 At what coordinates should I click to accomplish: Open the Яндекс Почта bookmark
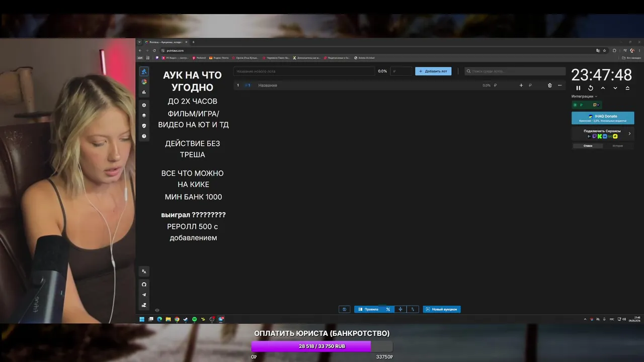[219, 58]
